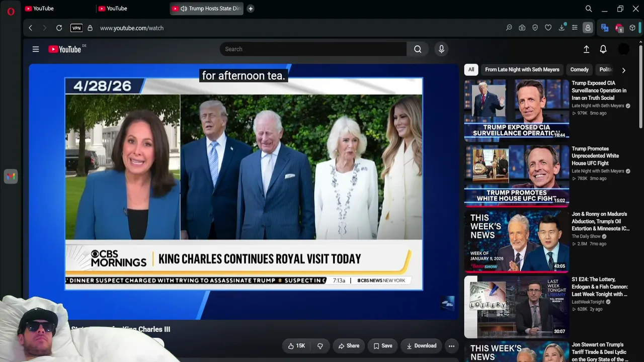Open a new browser tab
644x362 pixels.
click(x=251, y=9)
